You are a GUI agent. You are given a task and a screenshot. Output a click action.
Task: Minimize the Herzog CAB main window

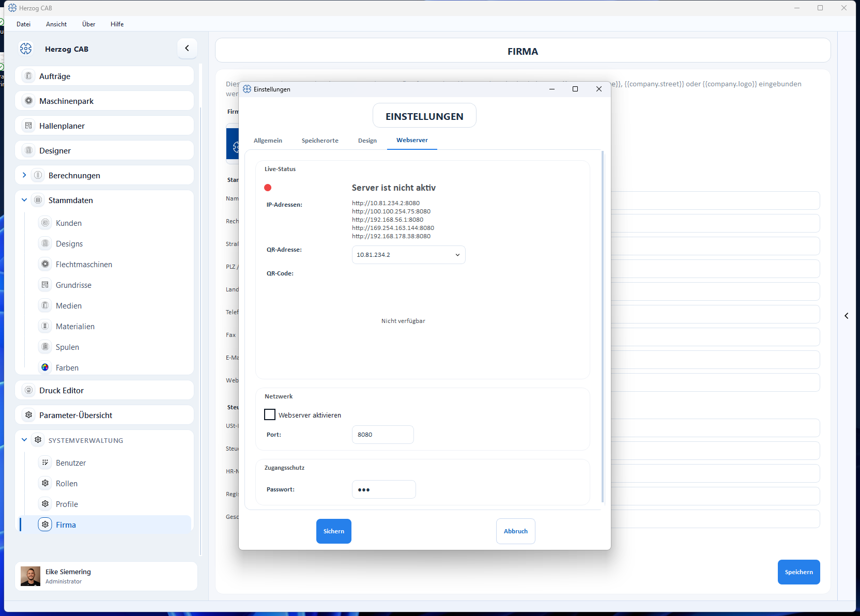click(x=796, y=8)
